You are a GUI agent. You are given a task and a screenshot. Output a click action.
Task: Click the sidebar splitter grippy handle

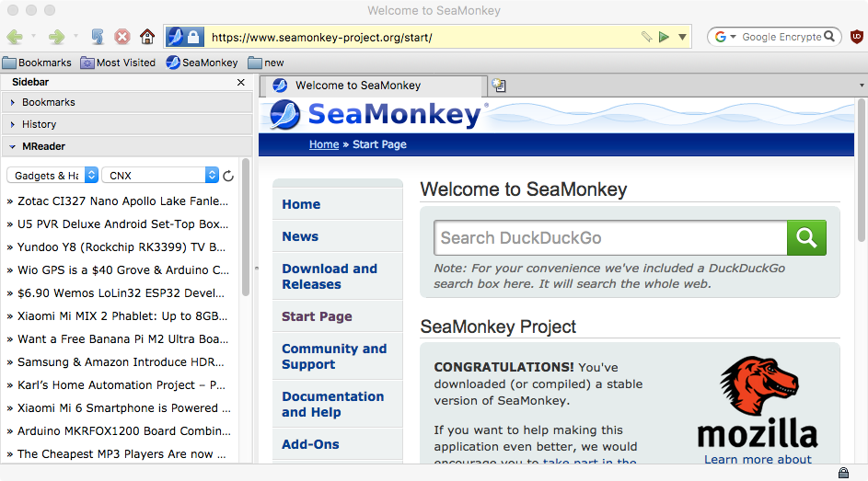click(256, 269)
